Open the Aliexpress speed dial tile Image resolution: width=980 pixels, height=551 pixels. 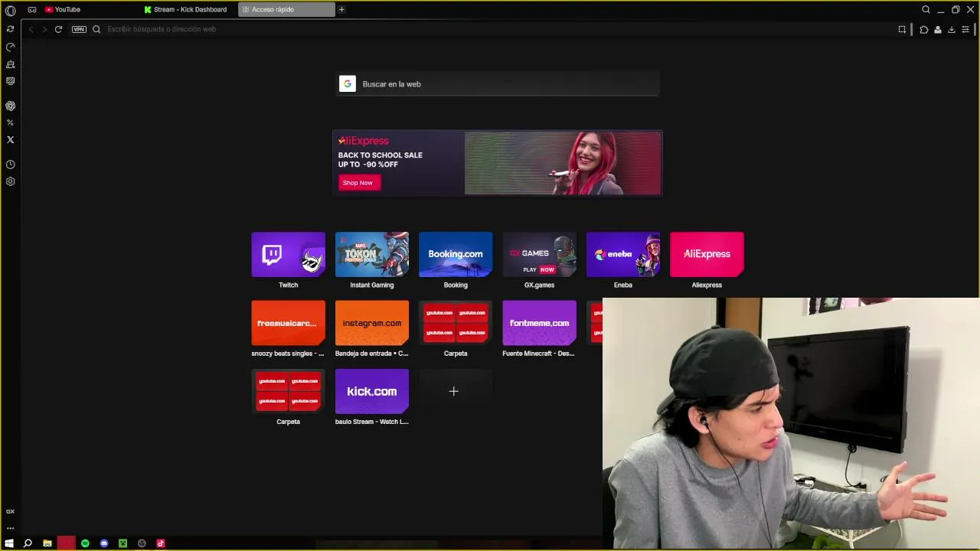707,254
